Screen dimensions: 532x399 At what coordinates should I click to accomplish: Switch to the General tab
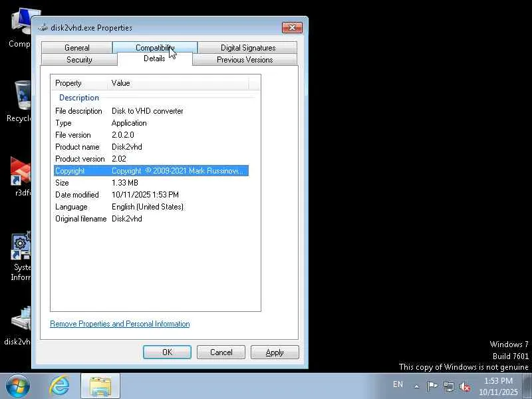[x=77, y=48]
